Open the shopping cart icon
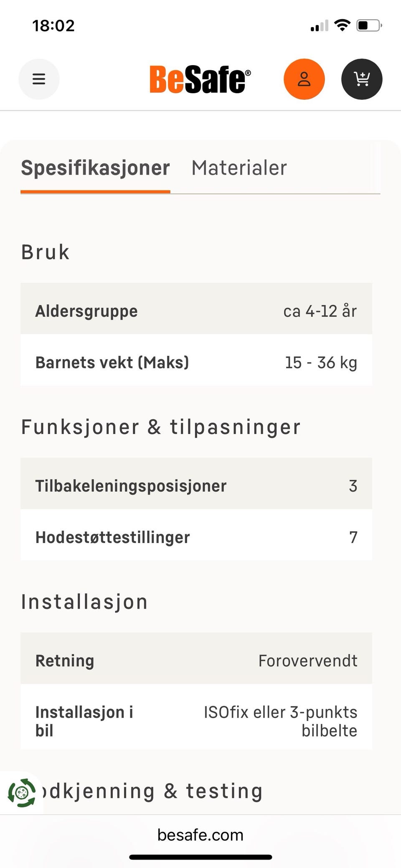Image resolution: width=401 pixels, height=868 pixels. [362, 79]
